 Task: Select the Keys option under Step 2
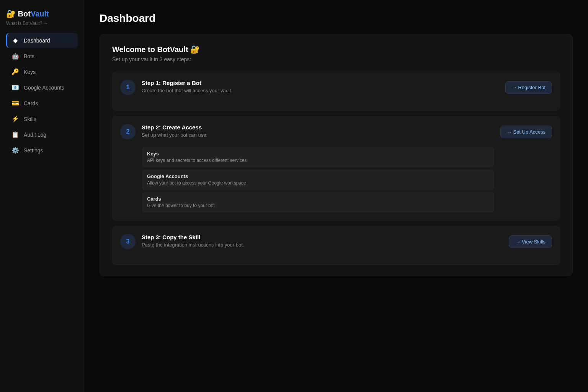pos(317,157)
